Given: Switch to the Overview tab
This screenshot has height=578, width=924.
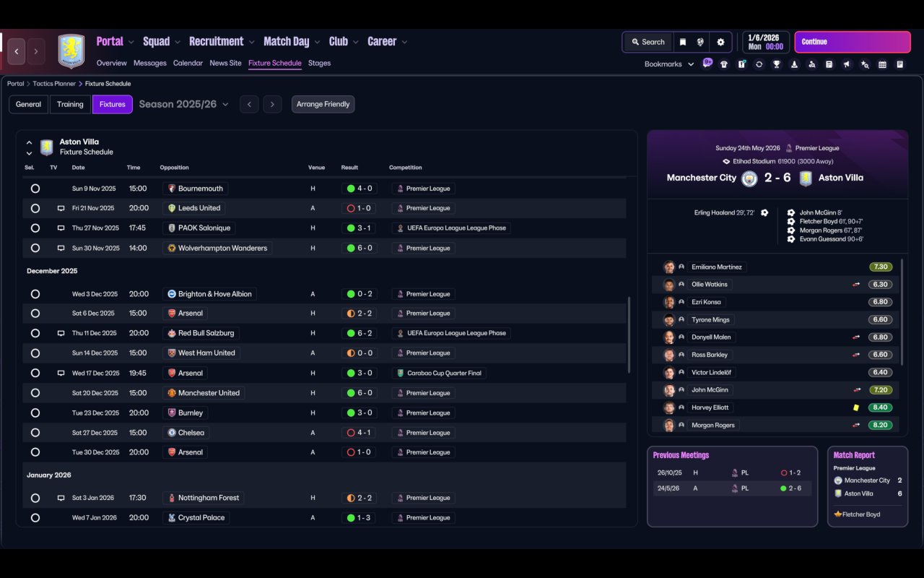Looking at the screenshot, I should pyautogui.click(x=111, y=63).
